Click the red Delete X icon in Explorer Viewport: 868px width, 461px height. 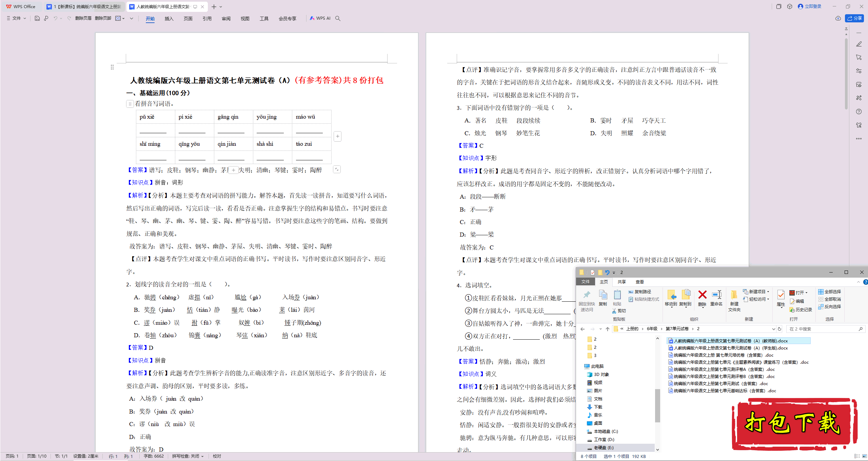702,295
